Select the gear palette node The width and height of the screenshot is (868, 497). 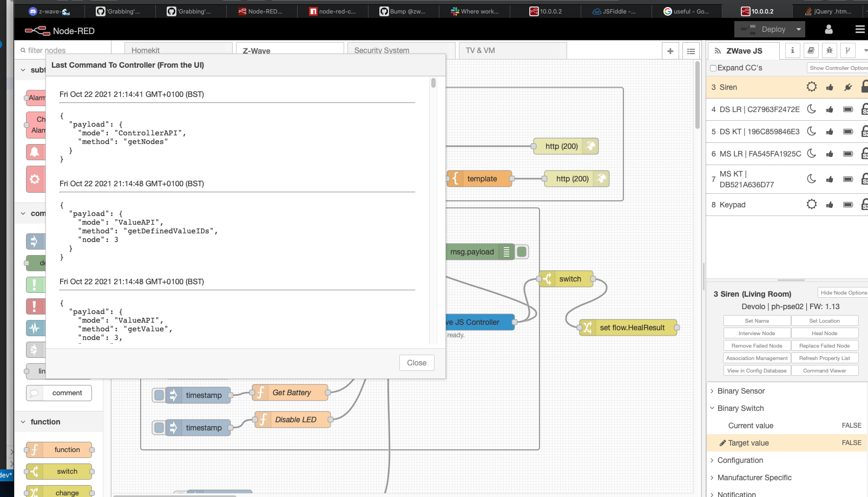[36, 179]
